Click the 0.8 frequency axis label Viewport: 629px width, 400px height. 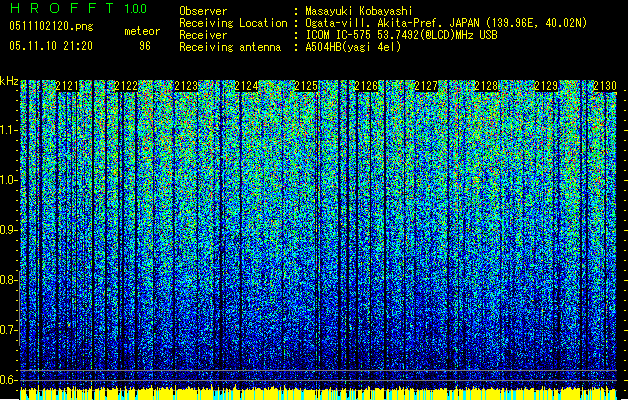[x=8, y=280]
